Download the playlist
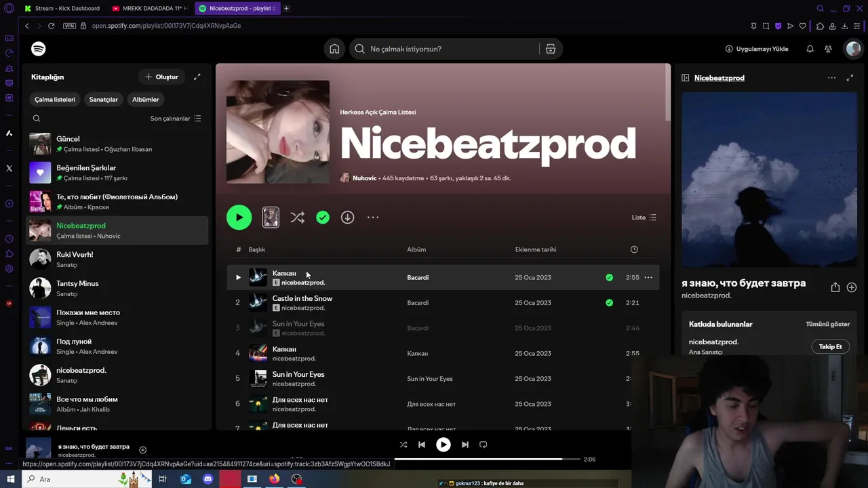 pyautogui.click(x=347, y=218)
